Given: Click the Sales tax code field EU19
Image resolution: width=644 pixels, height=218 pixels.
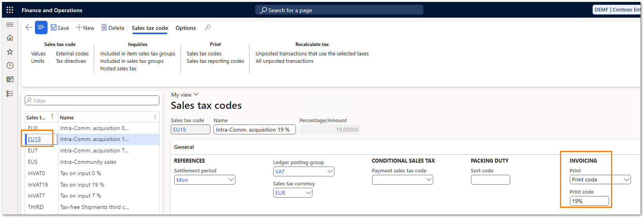Looking at the screenshot, I should (x=190, y=129).
